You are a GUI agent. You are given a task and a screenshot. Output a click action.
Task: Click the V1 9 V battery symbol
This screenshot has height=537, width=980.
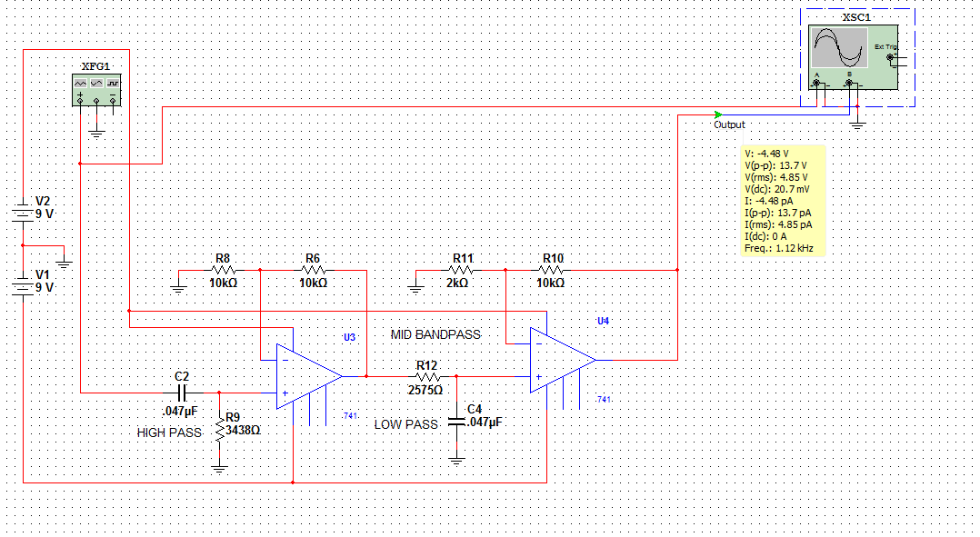coord(22,287)
